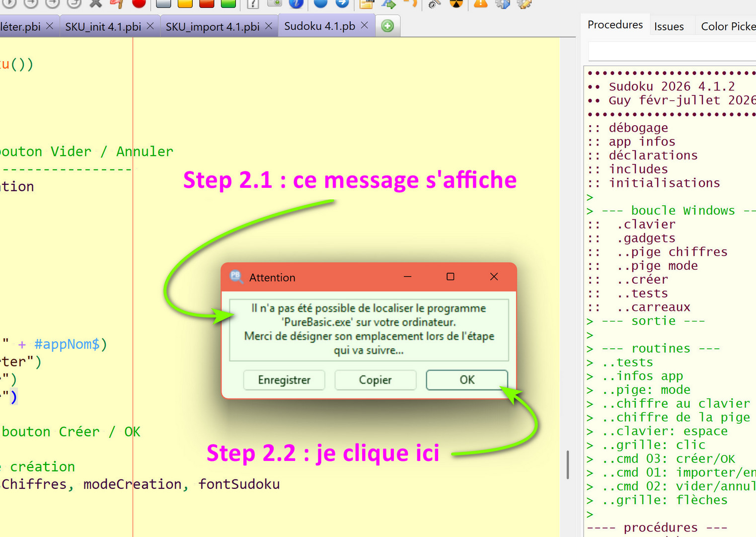This screenshot has height=537, width=756.
Task: Click the red round toolbar icon
Action: (x=139, y=3)
